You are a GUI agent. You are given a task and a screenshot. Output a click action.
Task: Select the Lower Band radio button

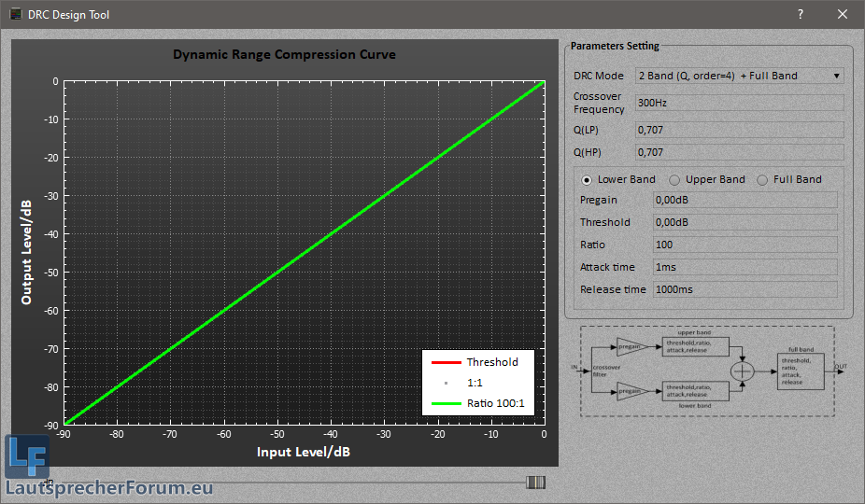tap(588, 179)
